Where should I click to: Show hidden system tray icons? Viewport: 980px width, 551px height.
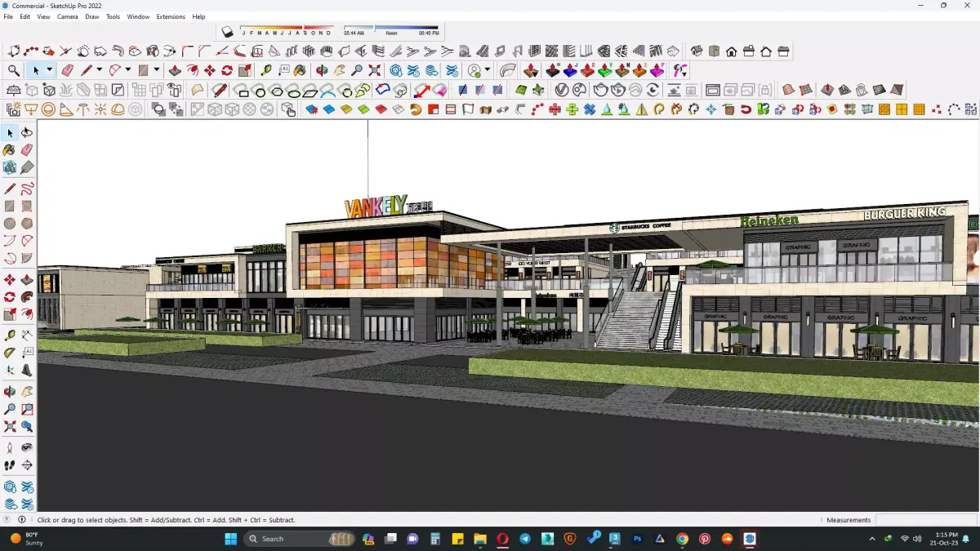pos(872,539)
